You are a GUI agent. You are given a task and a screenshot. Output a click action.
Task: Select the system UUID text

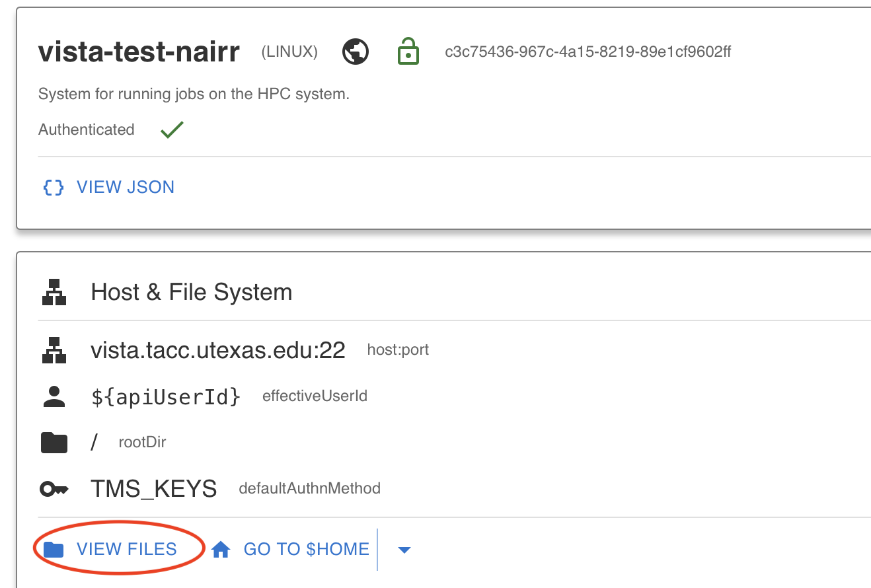(x=588, y=52)
